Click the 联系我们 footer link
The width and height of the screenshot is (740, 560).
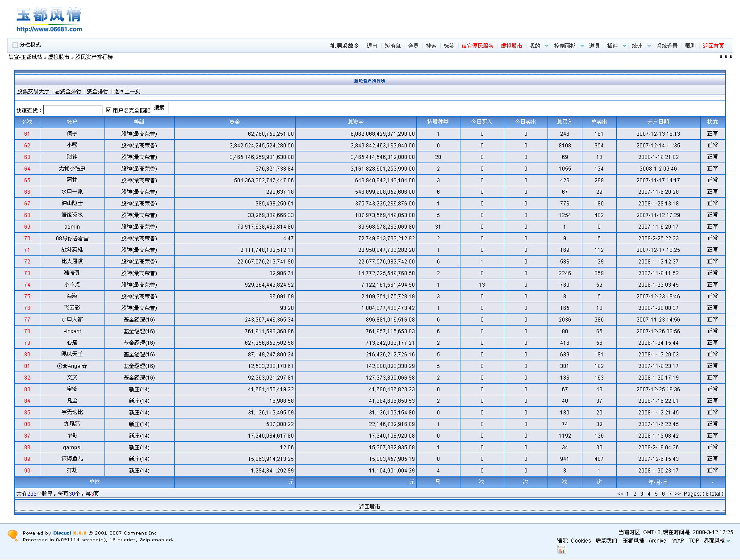click(x=606, y=541)
